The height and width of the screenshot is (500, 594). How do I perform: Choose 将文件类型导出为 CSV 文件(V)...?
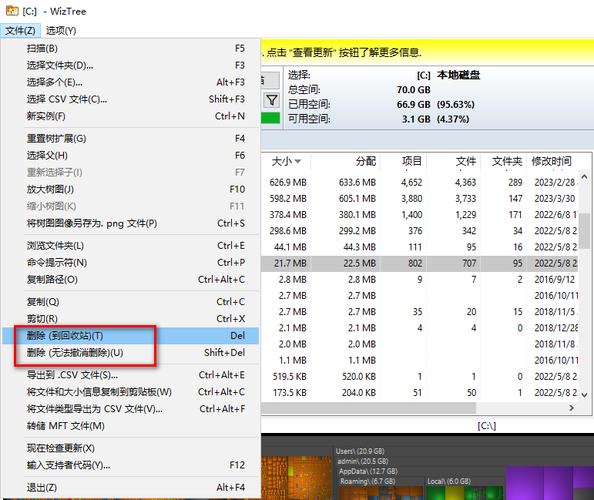[131, 409]
